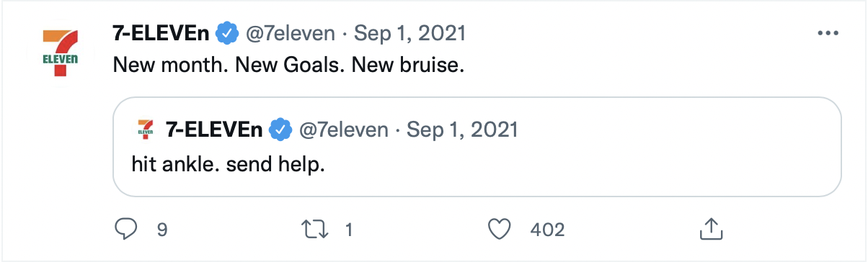Open the Sep 1, 2021 timestamp of main tweet
Screen dimensions: 868x262
pos(410,34)
